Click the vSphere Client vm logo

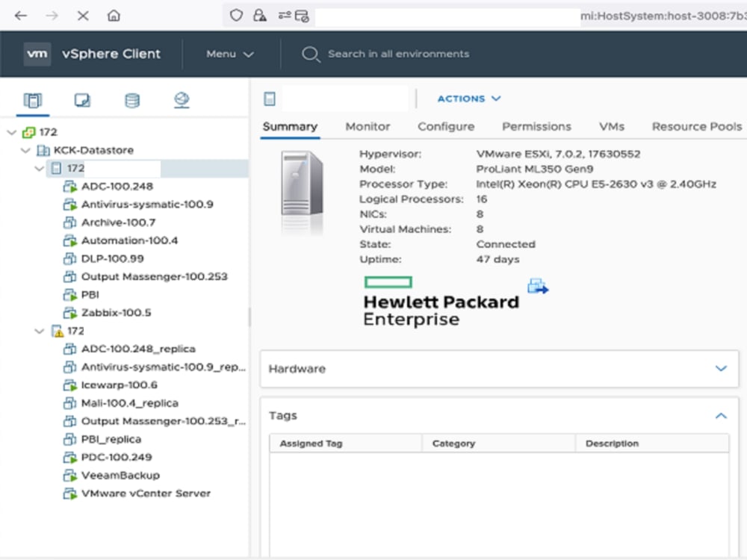tap(37, 53)
